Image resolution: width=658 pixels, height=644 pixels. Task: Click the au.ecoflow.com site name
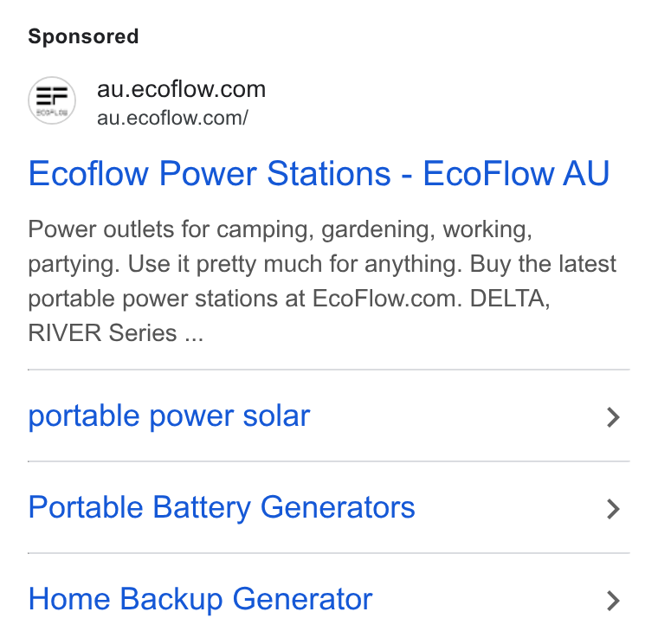[181, 89]
